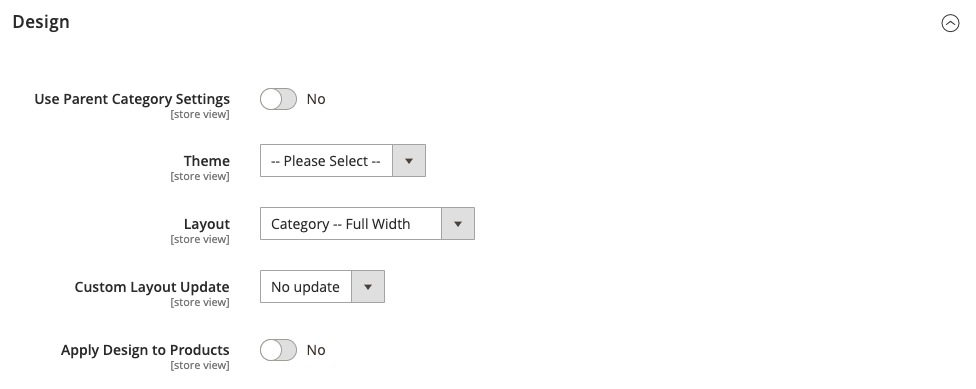
Task: Click the Layout dropdown arrow button
Action: point(458,223)
